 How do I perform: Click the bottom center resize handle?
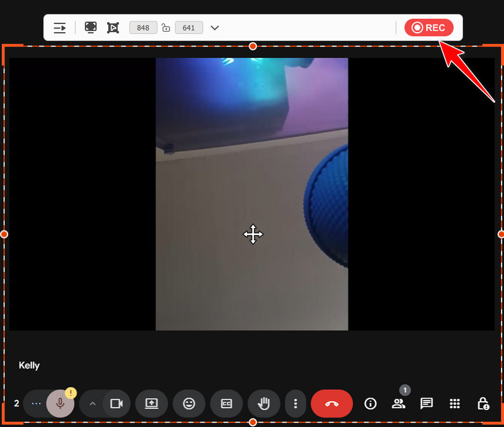click(x=253, y=422)
